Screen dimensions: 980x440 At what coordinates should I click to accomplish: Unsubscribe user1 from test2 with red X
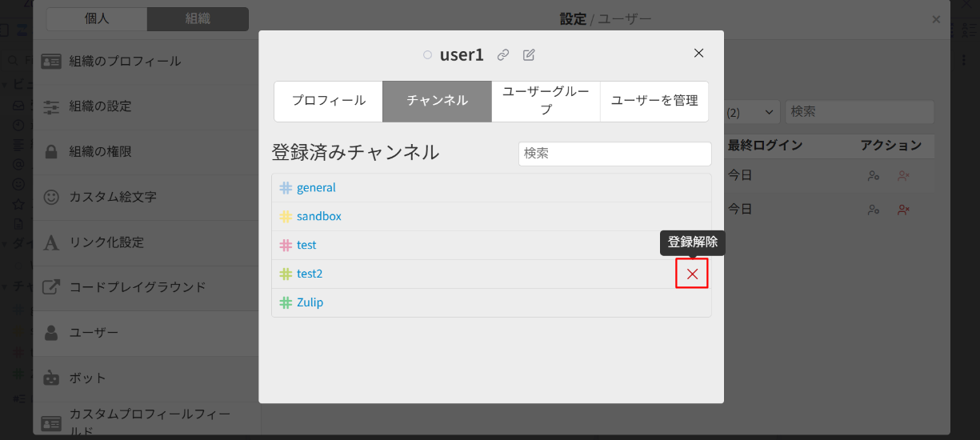(692, 274)
